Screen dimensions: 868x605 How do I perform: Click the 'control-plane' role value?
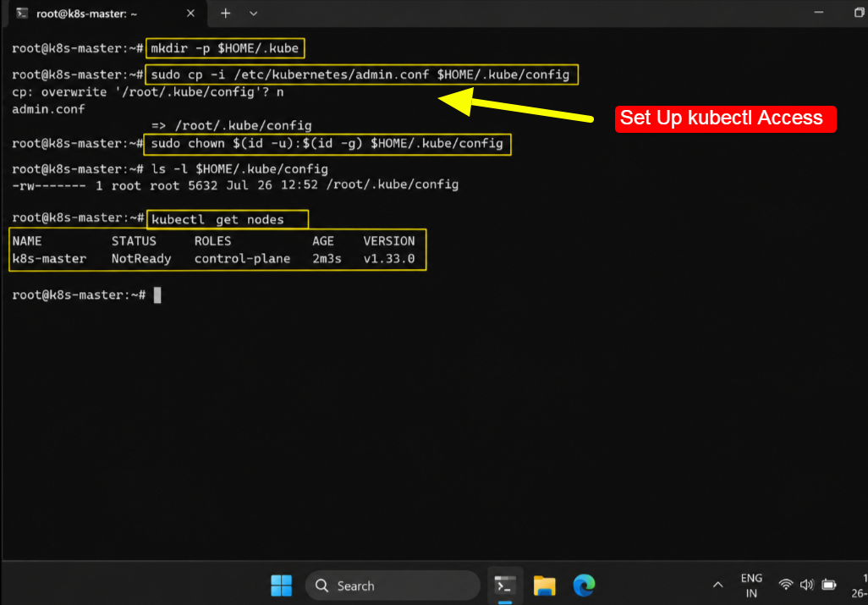point(242,258)
